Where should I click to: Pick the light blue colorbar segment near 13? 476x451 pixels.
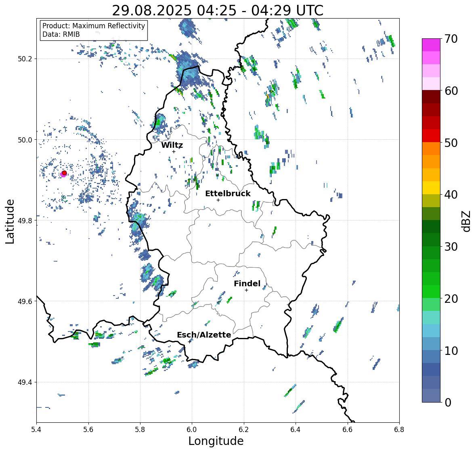[431, 331]
